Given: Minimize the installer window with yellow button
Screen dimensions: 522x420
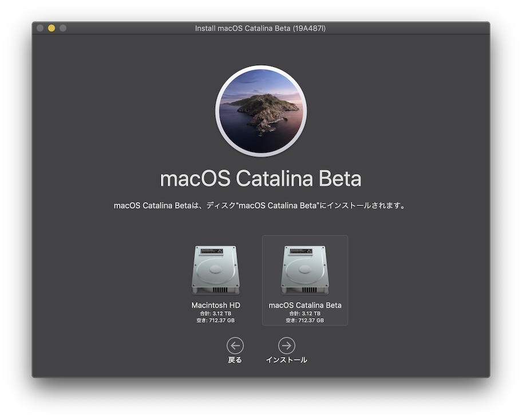Looking at the screenshot, I should (52, 28).
